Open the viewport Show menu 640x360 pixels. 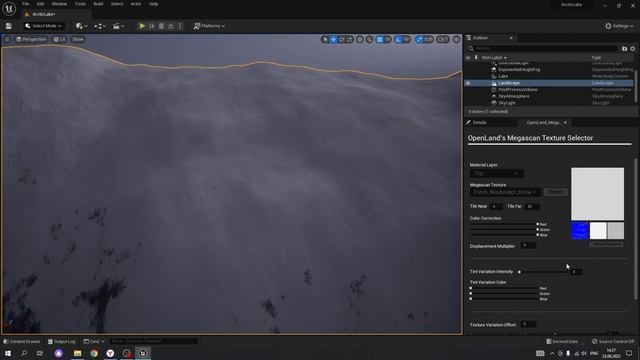(78, 39)
